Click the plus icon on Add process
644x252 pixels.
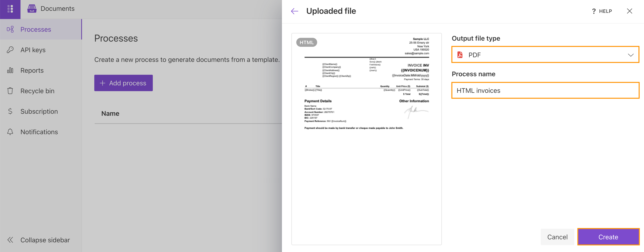click(102, 83)
